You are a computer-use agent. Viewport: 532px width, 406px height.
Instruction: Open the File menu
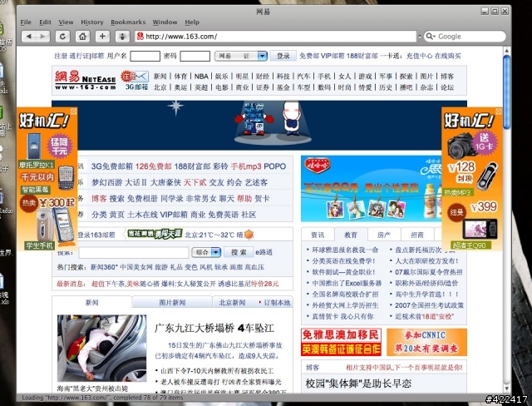[26, 22]
